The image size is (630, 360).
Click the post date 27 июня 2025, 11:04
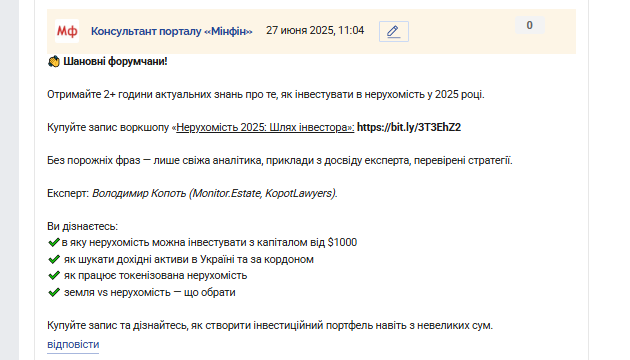(315, 31)
